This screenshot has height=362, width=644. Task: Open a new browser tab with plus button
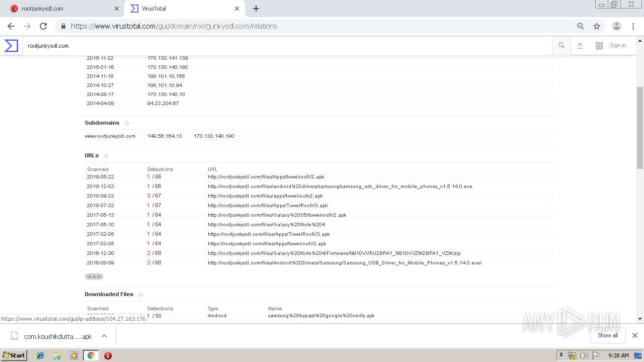[256, 9]
